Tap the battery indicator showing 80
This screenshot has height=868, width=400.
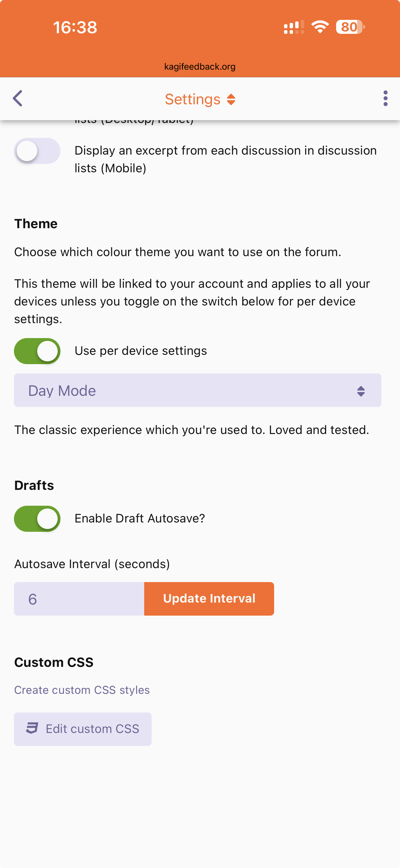[x=350, y=27]
